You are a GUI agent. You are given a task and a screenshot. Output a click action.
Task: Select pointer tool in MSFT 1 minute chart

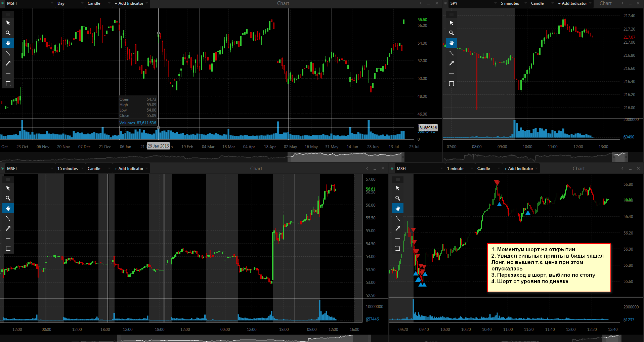(398, 188)
